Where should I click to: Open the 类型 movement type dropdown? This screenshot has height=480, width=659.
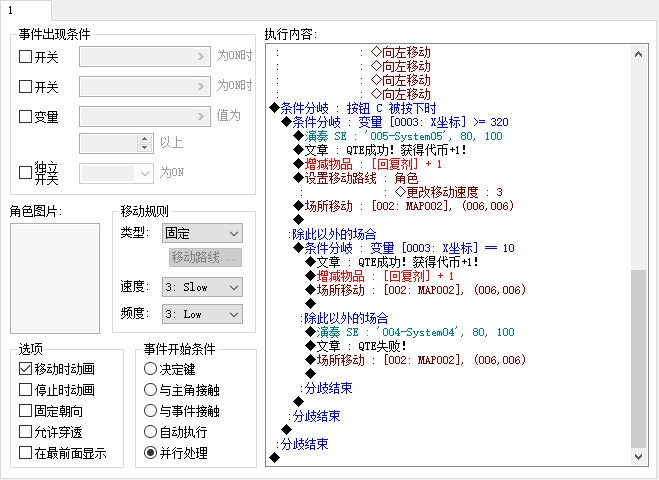(x=202, y=233)
